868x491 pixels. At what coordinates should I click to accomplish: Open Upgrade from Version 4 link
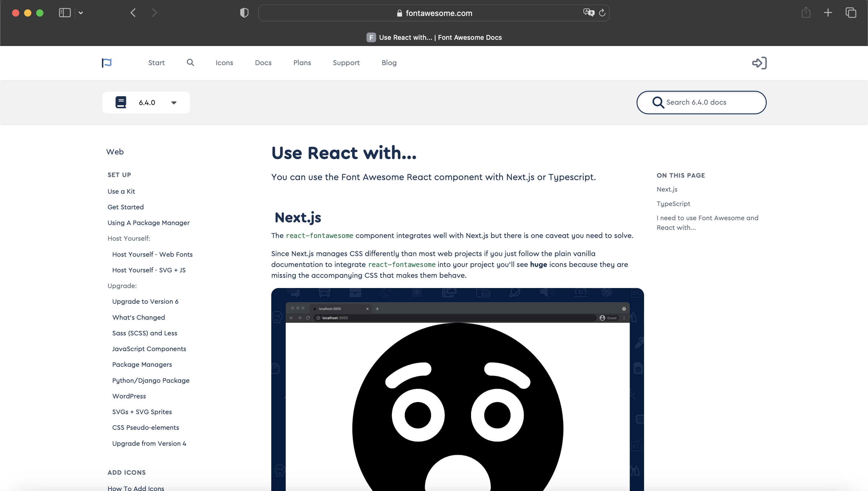(x=149, y=443)
